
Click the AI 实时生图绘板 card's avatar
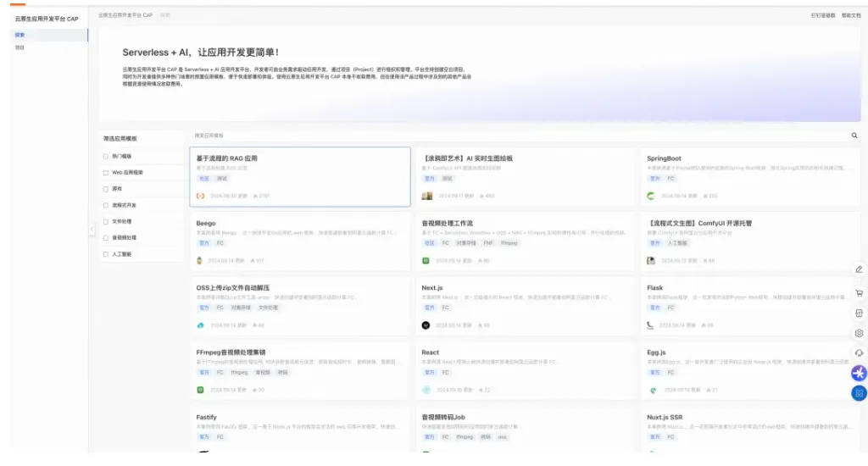point(427,196)
